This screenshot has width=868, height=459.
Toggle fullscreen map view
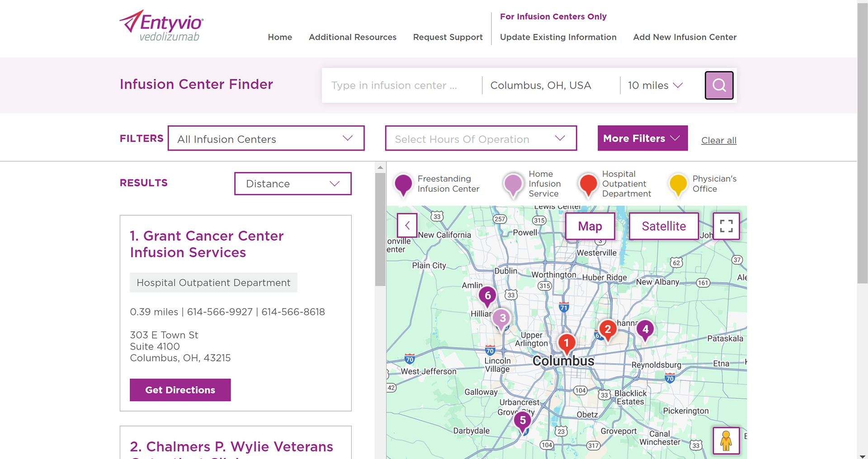point(726,226)
